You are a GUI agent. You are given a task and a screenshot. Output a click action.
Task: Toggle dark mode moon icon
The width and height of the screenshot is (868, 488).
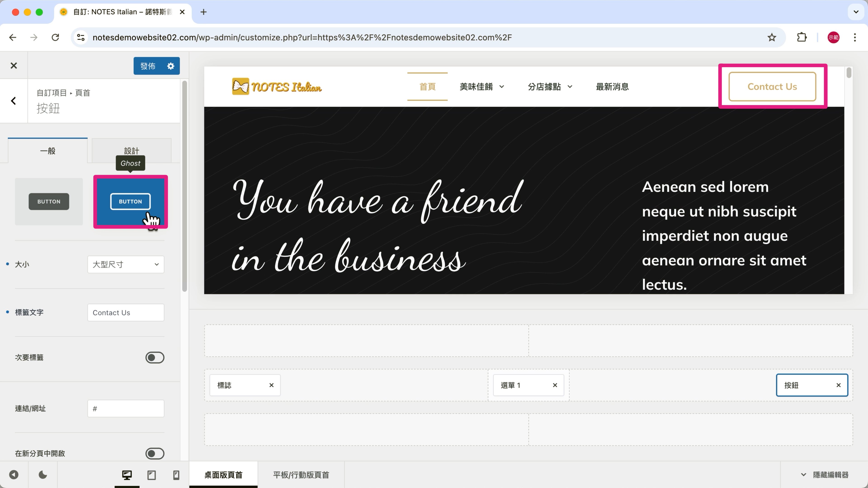pos(43,475)
